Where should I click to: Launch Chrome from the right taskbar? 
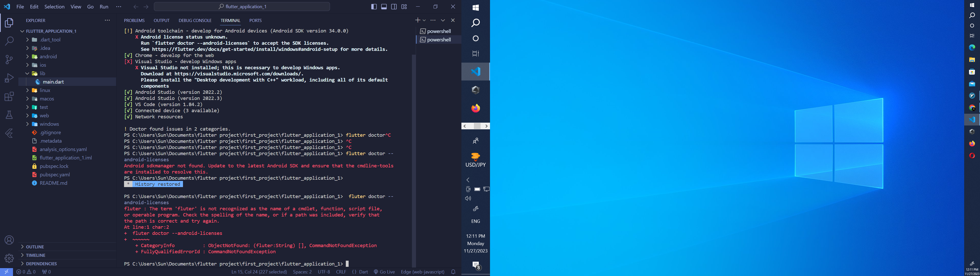click(972, 108)
